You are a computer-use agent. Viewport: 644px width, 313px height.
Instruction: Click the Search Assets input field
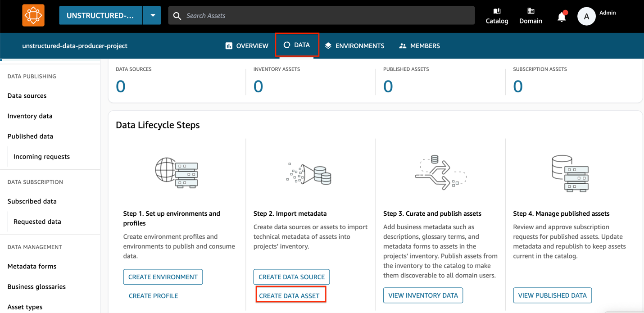click(x=315, y=15)
